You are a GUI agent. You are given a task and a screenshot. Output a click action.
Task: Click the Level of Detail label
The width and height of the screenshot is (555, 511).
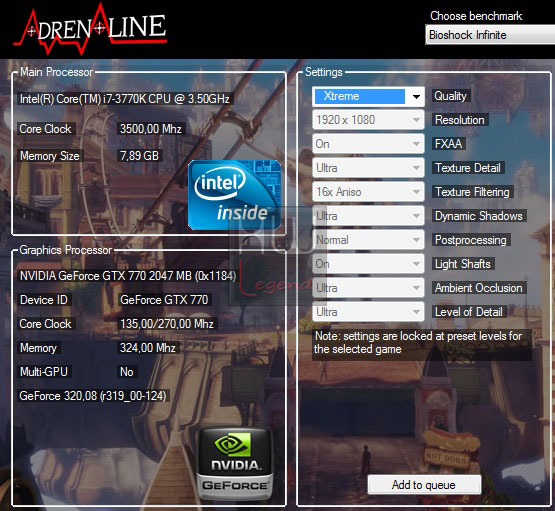tap(469, 312)
